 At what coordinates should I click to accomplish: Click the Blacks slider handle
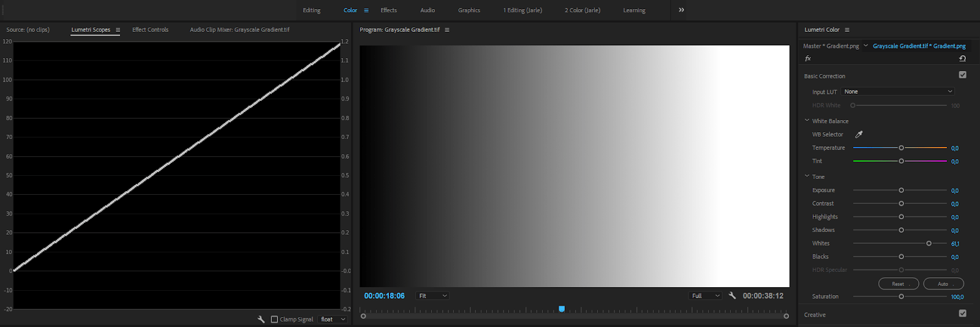point(901,257)
